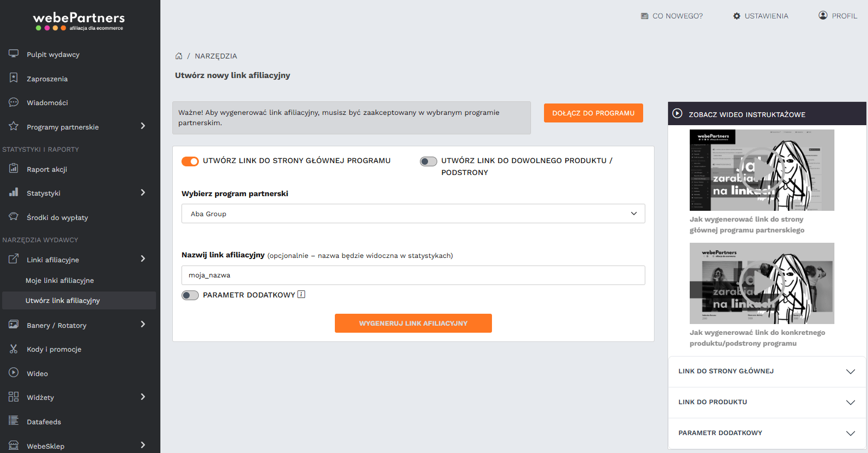Expand Widżety submenu arrow
This screenshot has height=453, width=868.
pos(143,397)
